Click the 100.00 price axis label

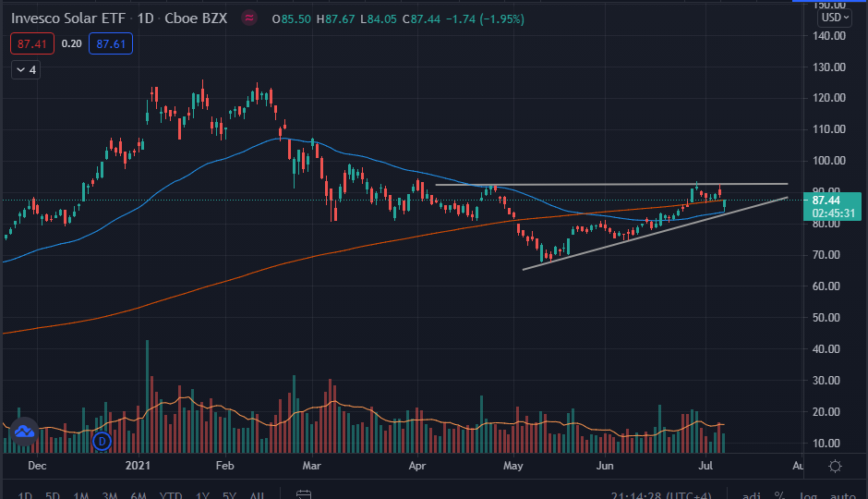click(x=828, y=161)
